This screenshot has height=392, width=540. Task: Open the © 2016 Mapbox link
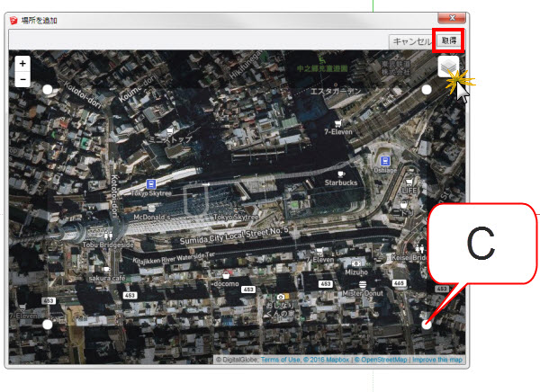pos(326,360)
